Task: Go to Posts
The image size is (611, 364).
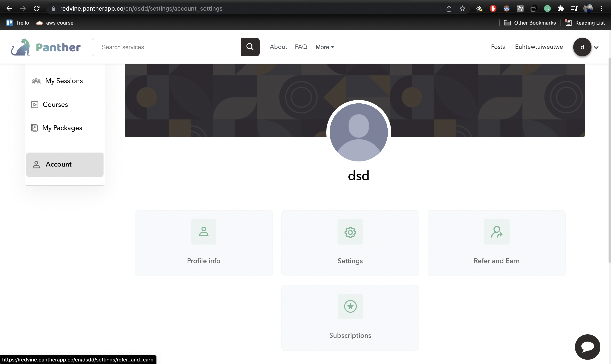Action: (498, 47)
